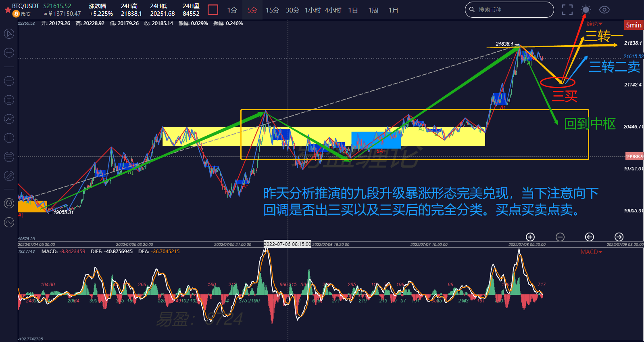This screenshot has width=644, height=342.
Task: Open the alarm clock alert tool
Action: pyautogui.click(x=9, y=203)
